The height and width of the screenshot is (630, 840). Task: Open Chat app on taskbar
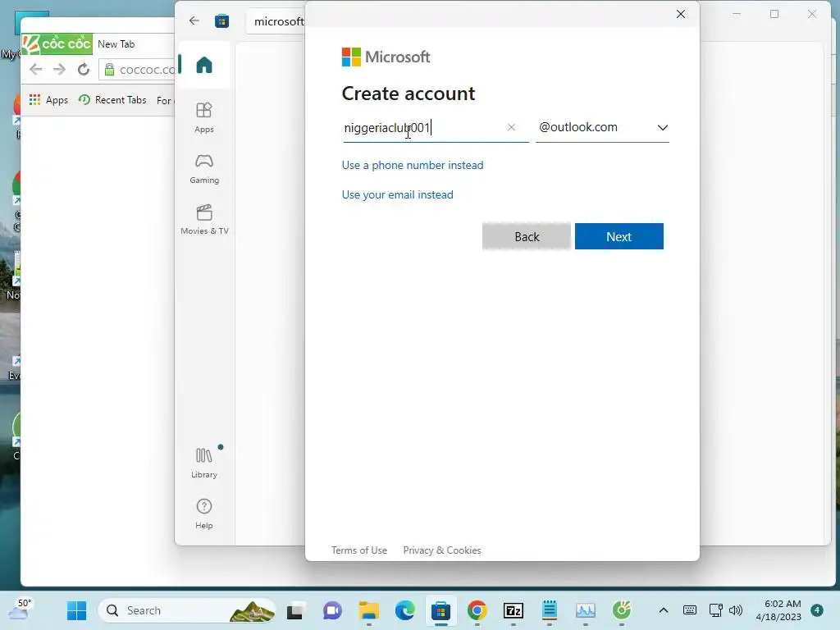[x=332, y=610]
